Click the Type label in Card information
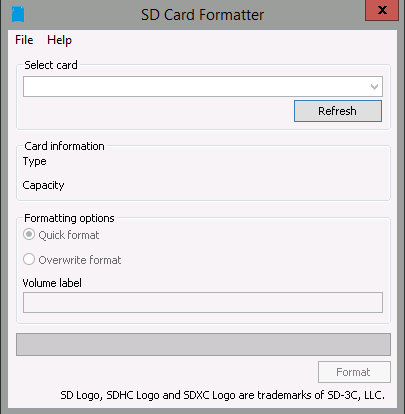The image size is (405, 414). pyautogui.click(x=34, y=162)
